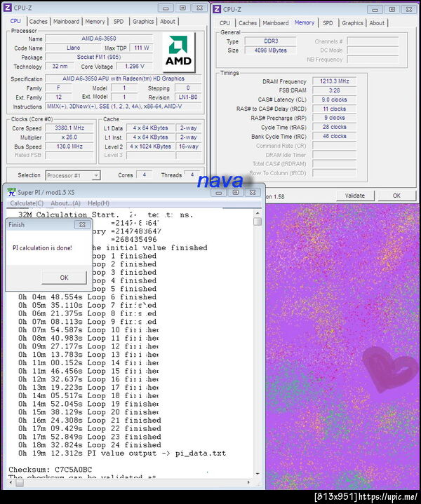
Task: Select the Memory tab in right CPU-Z window
Action: tap(304, 23)
